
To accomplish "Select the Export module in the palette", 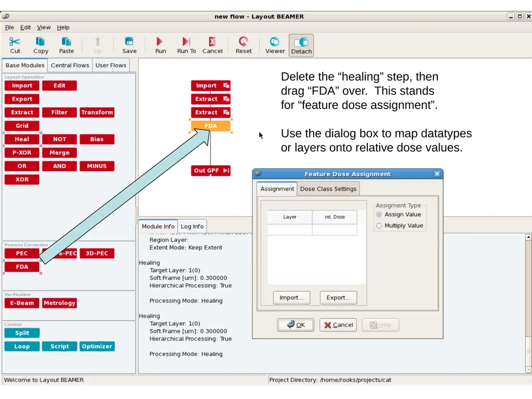I will click(x=22, y=99).
